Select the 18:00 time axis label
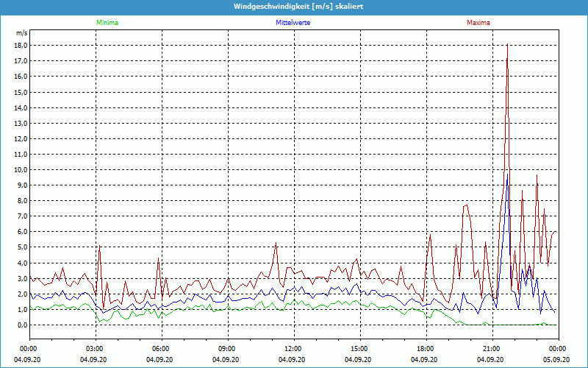 (426, 349)
